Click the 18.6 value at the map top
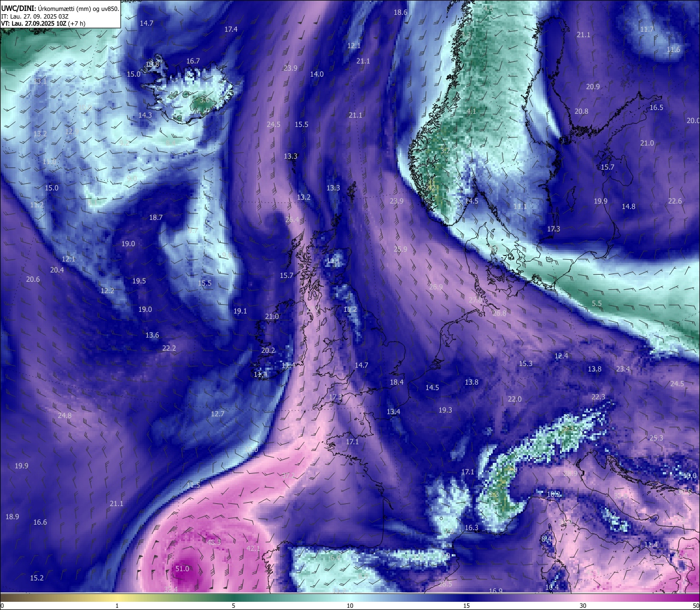 tap(400, 13)
